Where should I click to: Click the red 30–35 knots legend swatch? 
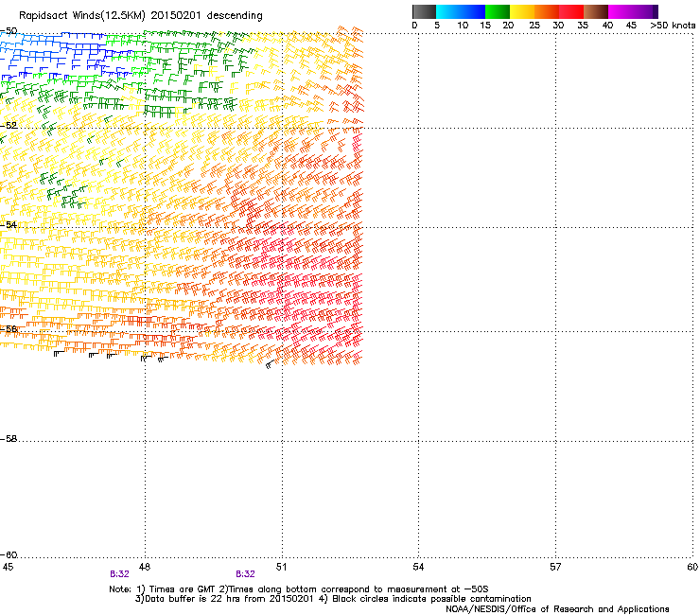[x=571, y=11]
